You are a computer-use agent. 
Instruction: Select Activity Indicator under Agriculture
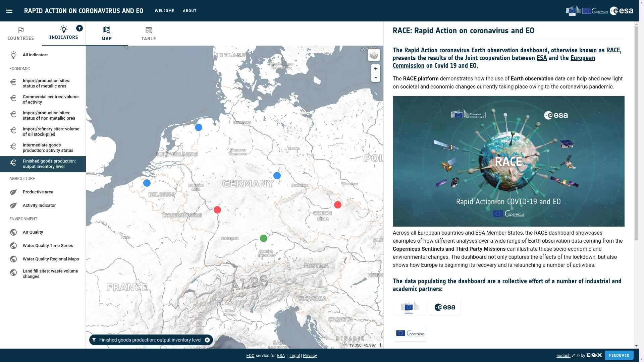(43, 205)
